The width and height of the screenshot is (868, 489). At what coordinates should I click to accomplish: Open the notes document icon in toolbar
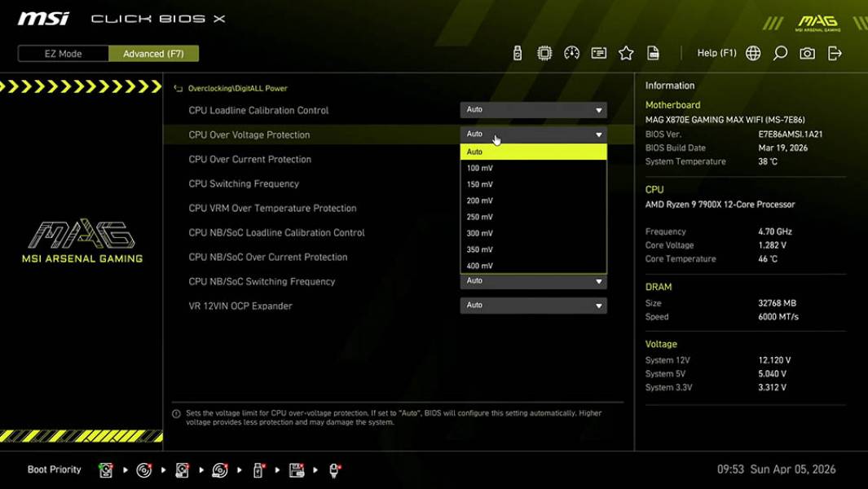click(653, 53)
